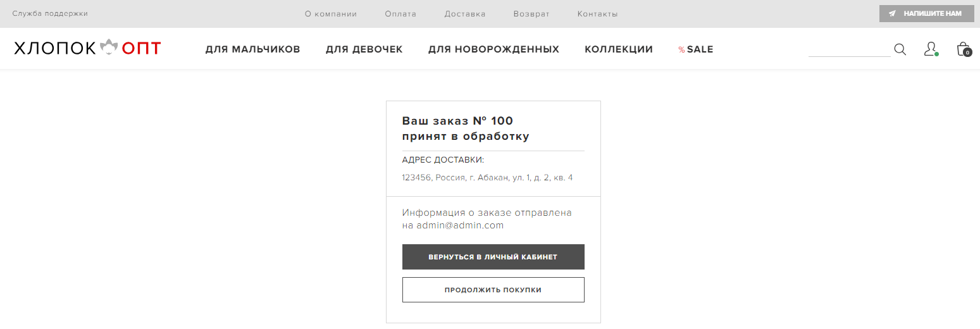Open the Для девочек menu
Viewport: 980px width, 329px height.
click(364, 49)
